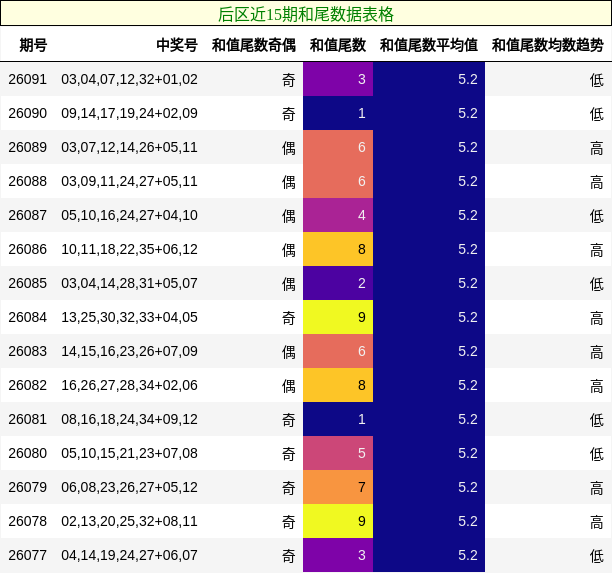Select period number 26088
The image size is (612, 573).
27,181
